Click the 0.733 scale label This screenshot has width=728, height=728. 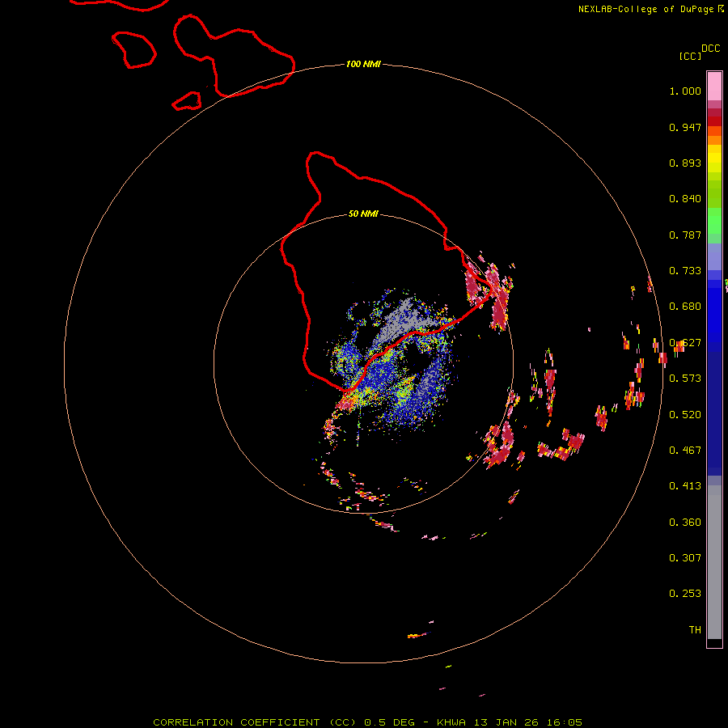point(685,271)
